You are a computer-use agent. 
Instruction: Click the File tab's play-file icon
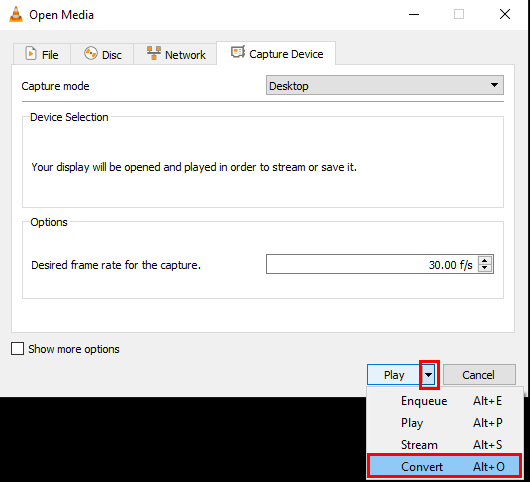coord(31,54)
